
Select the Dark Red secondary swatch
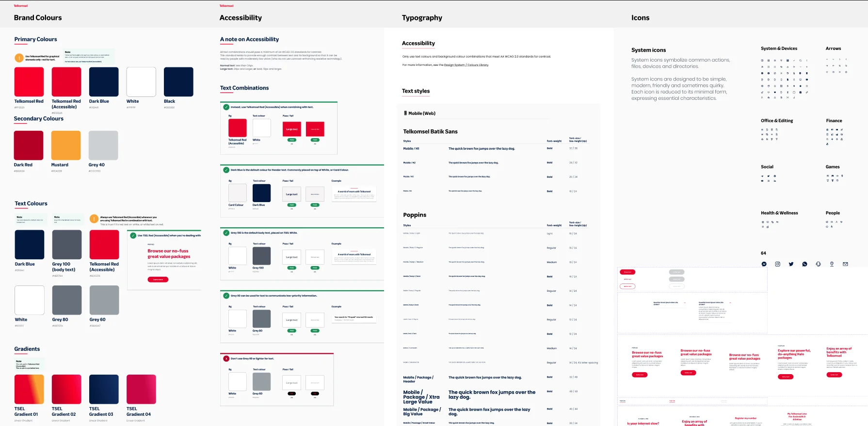[x=29, y=145]
